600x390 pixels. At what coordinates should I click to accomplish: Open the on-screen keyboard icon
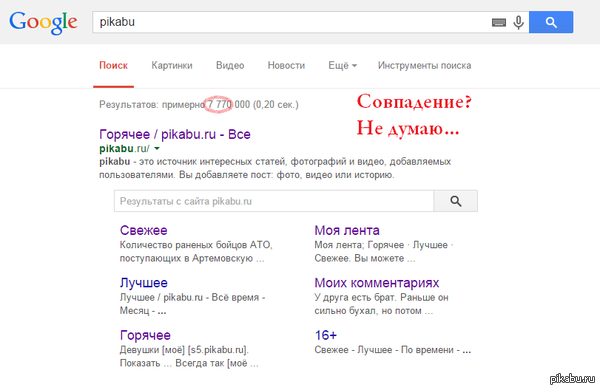(499, 23)
